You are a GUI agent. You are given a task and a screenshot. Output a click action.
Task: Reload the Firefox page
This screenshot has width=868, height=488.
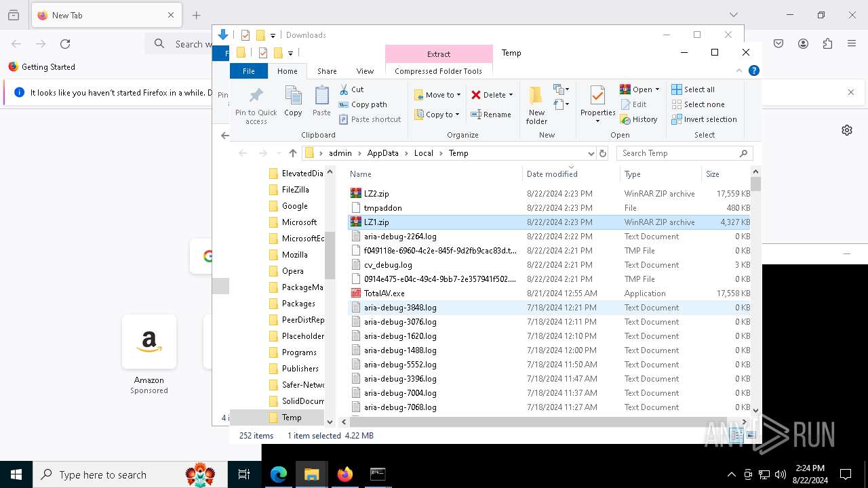point(65,44)
